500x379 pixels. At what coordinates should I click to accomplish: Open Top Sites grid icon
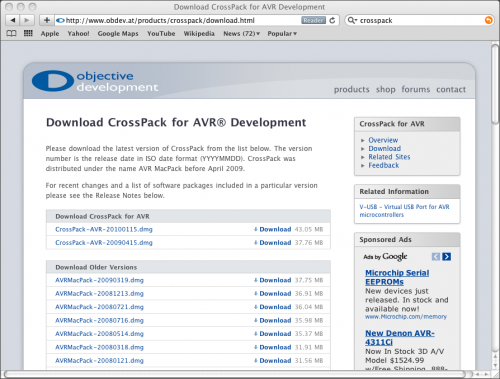[28, 33]
